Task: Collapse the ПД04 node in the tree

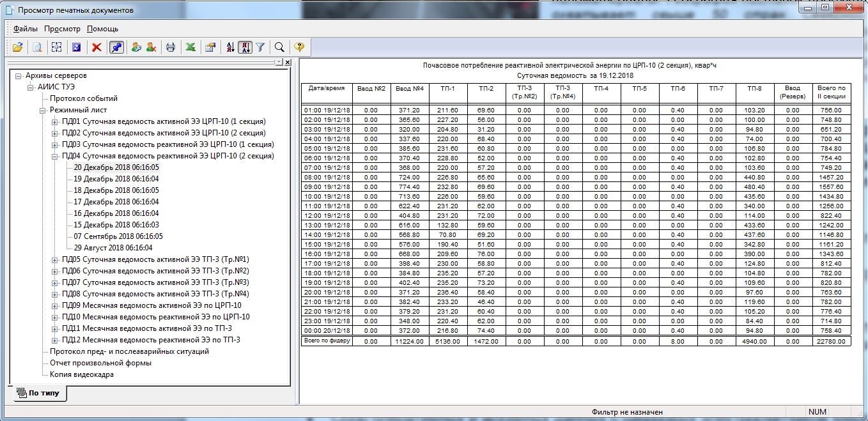Action: coord(54,157)
